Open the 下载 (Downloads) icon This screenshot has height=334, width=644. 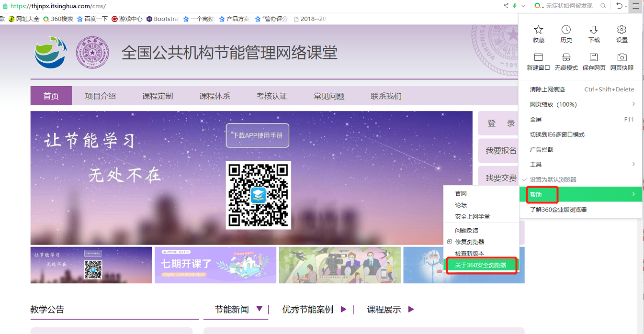pos(593,33)
